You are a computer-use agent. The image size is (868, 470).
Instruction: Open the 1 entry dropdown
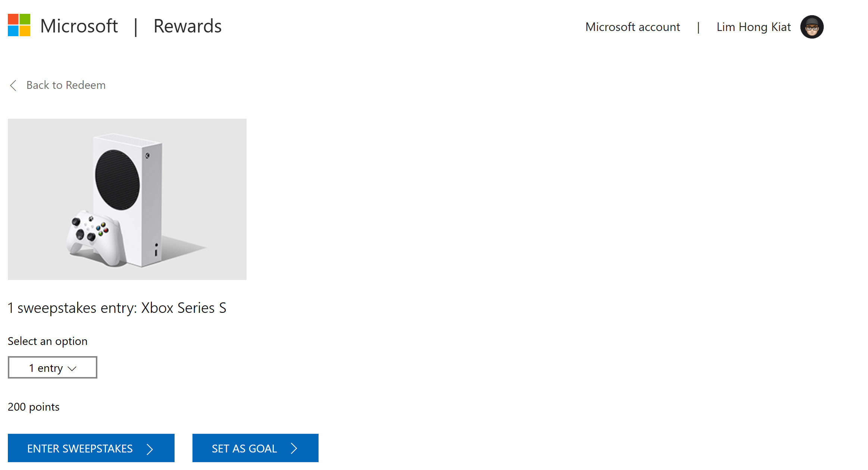pos(53,367)
